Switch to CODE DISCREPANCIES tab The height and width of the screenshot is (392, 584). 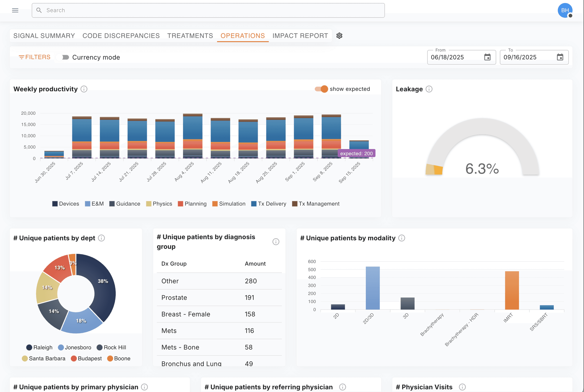tap(121, 36)
